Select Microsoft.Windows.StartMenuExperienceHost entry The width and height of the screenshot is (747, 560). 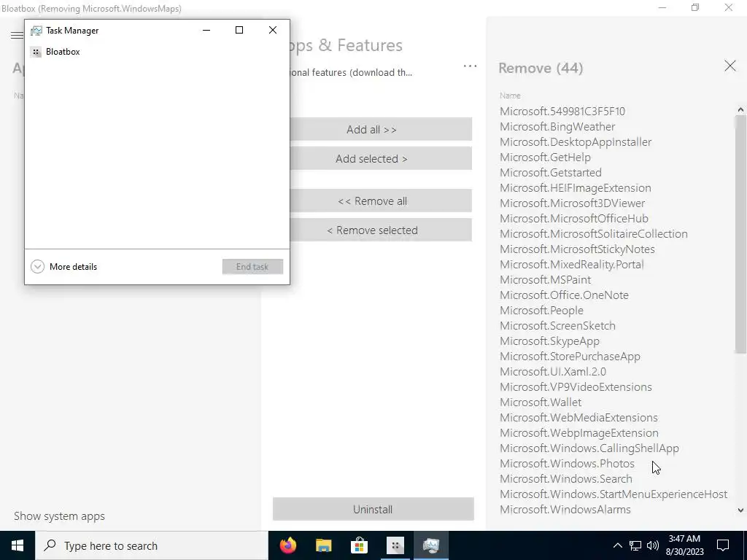point(614,494)
